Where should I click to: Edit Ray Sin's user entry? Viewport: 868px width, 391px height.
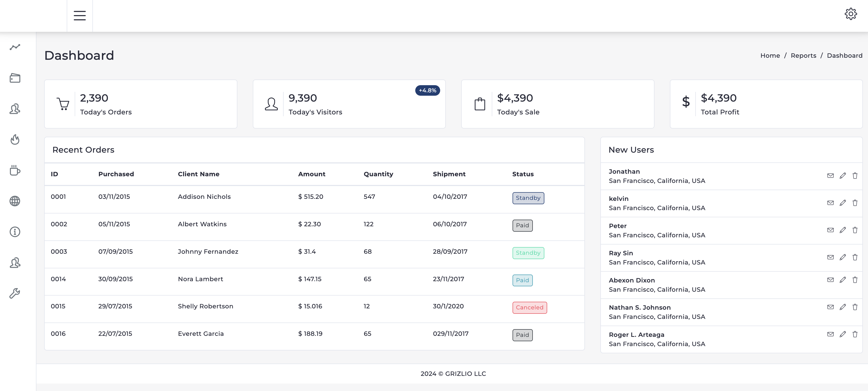click(x=843, y=257)
